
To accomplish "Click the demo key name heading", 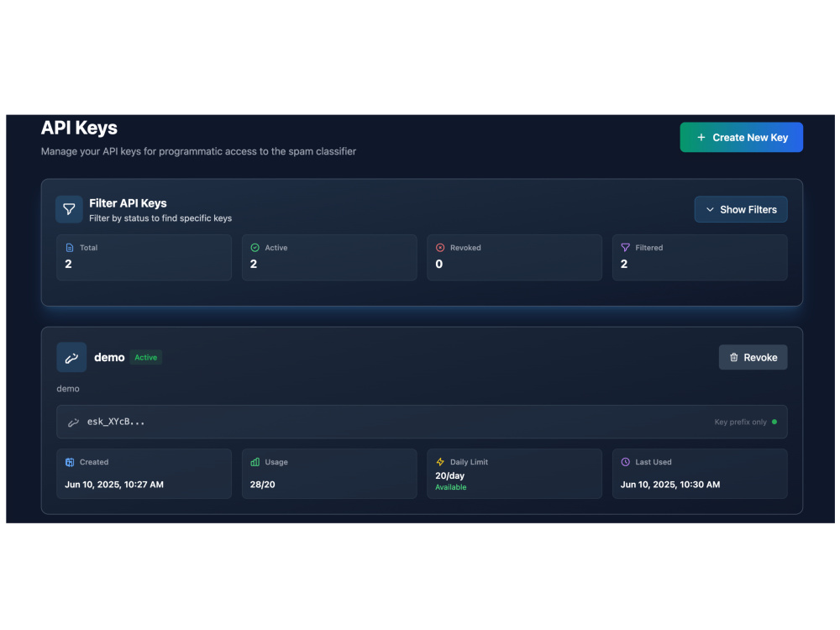I will tap(109, 357).
